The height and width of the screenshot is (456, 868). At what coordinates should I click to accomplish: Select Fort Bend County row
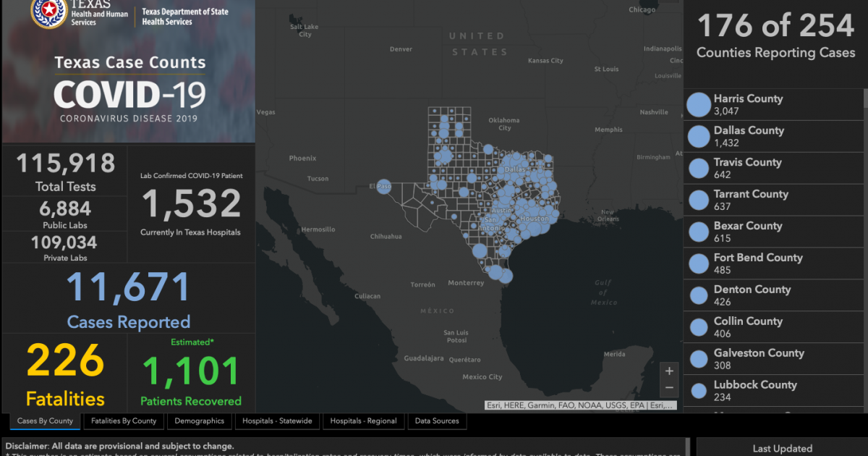click(x=773, y=264)
